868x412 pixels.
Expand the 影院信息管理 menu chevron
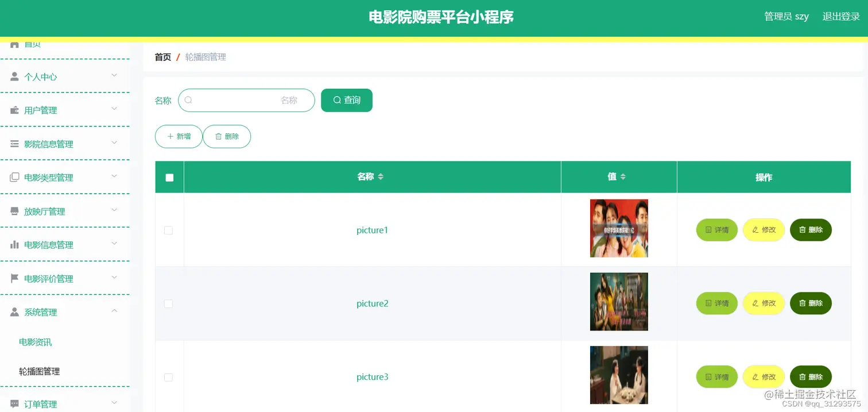(114, 143)
